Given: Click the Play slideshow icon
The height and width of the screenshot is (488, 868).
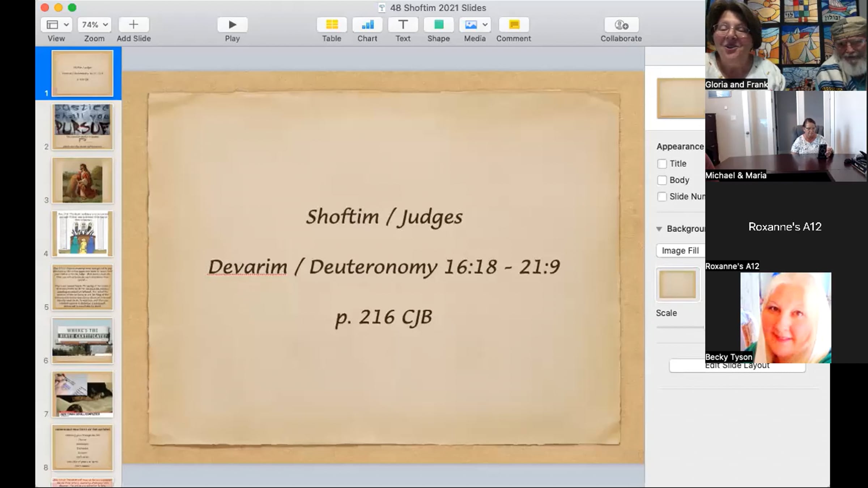Looking at the screenshot, I should click(x=232, y=25).
